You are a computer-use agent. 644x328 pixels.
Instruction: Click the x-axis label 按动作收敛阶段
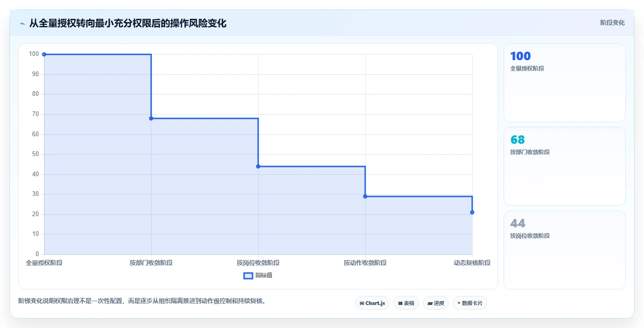click(x=365, y=263)
